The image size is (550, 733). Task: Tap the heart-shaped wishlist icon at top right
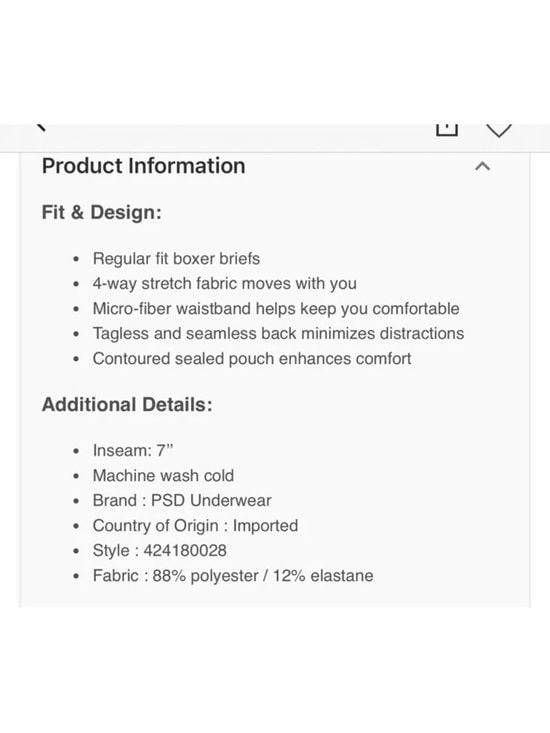(499, 130)
